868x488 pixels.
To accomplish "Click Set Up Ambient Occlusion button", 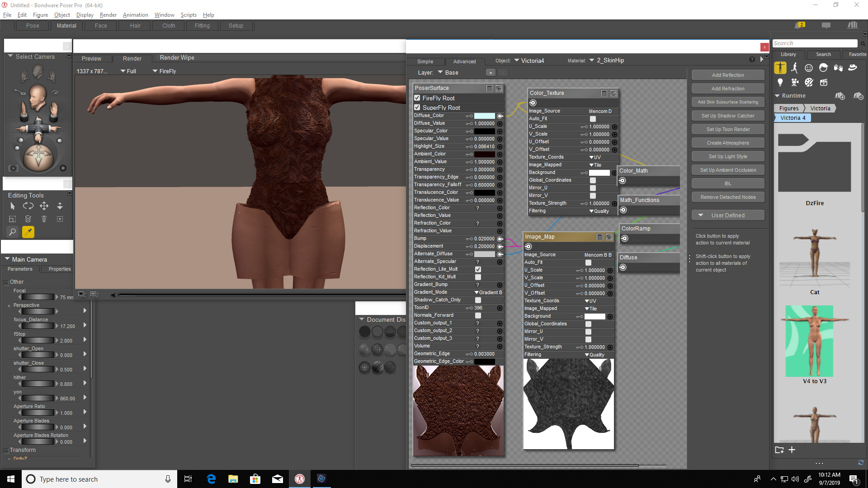I will click(x=727, y=170).
